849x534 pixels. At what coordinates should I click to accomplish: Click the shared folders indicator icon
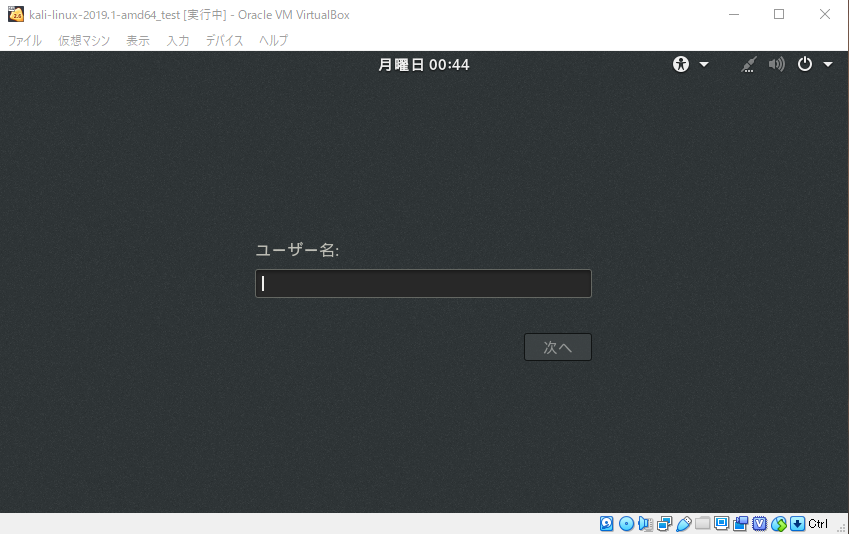point(703,523)
